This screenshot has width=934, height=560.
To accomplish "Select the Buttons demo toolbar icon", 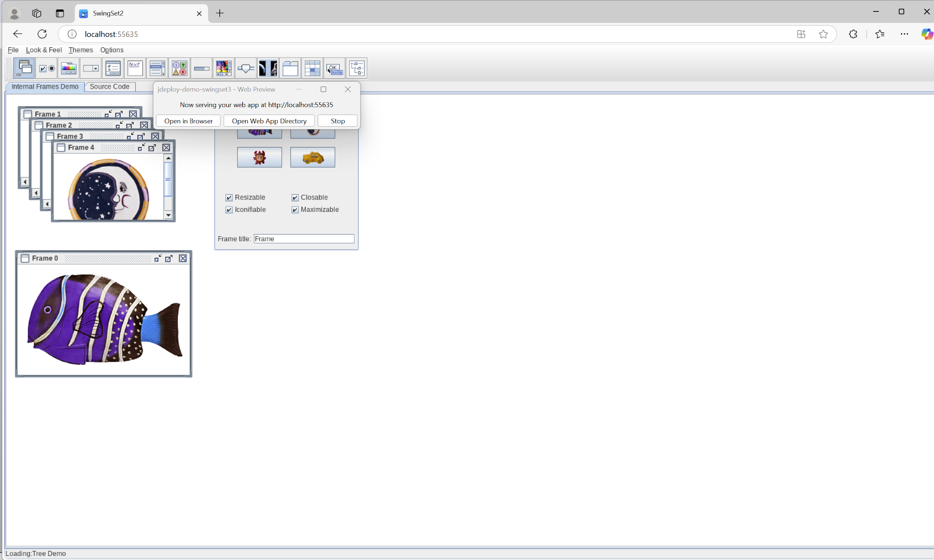I will [x=47, y=68].
